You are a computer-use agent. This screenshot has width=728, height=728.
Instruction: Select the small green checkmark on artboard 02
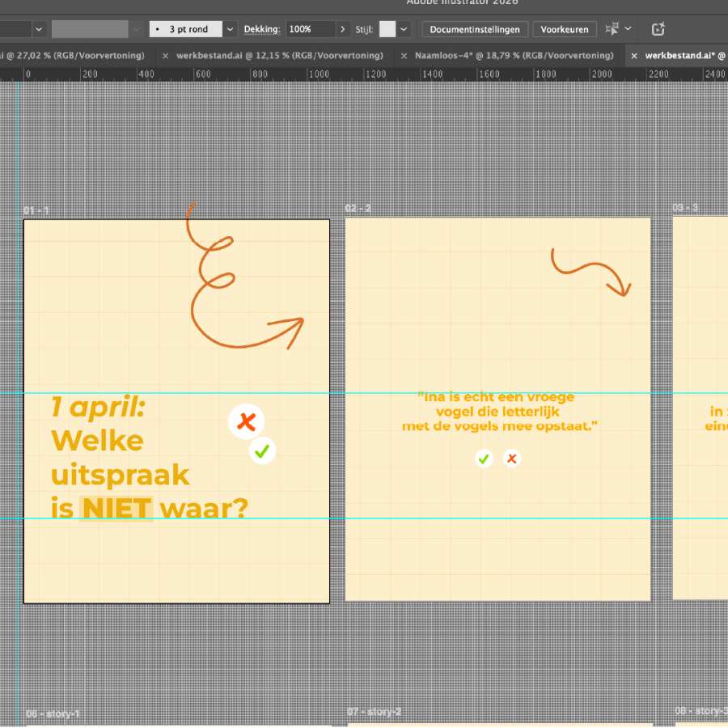pyautogui.click(x=484, y=459)
